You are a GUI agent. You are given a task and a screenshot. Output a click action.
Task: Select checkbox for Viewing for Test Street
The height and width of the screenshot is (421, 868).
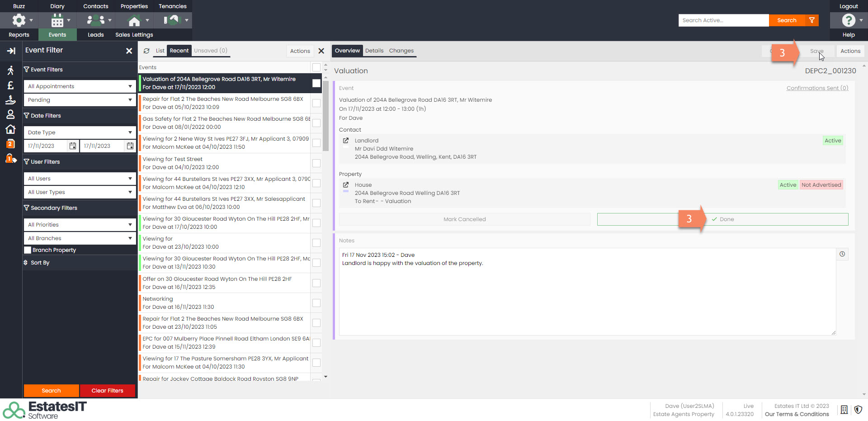(x=316, y=163)
